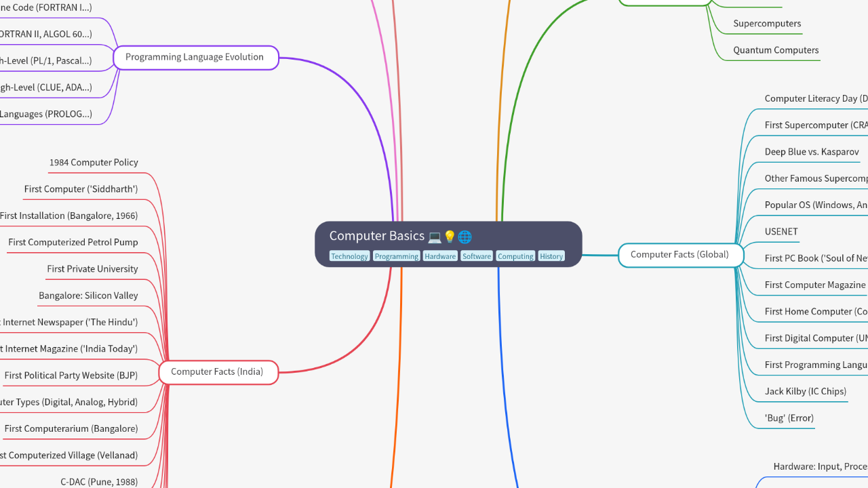Select Popular OS (Windows...) item

pyautogui.click(x=816, y=205)
